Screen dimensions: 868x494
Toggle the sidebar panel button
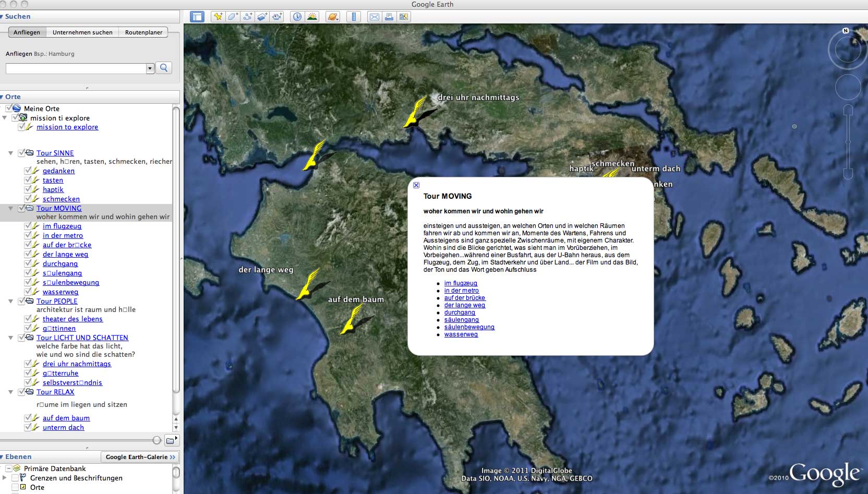point(197,17)
